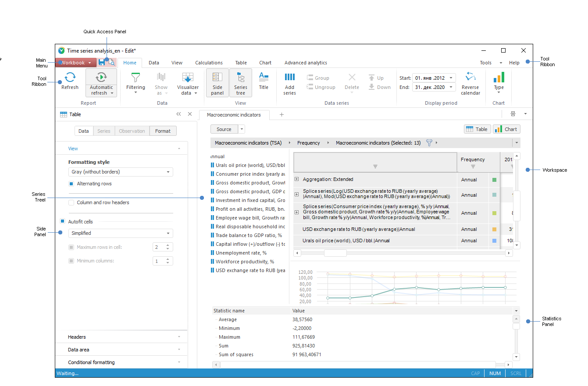Viewport: 588px width, 386px height.
Task: Uncheck the Alternating rows checkbox
Action: (x=71, y=184)
